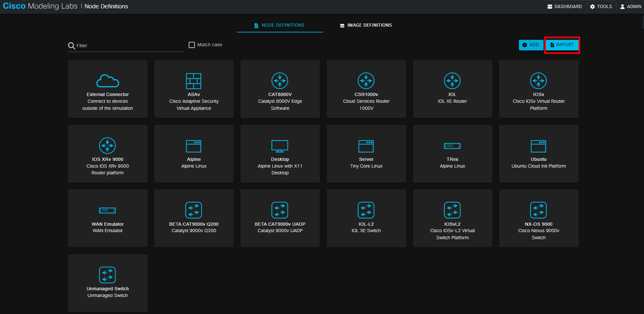The image size is (644, 314).
Task: Switch to the Node Definitions tab
Action: 280,25
